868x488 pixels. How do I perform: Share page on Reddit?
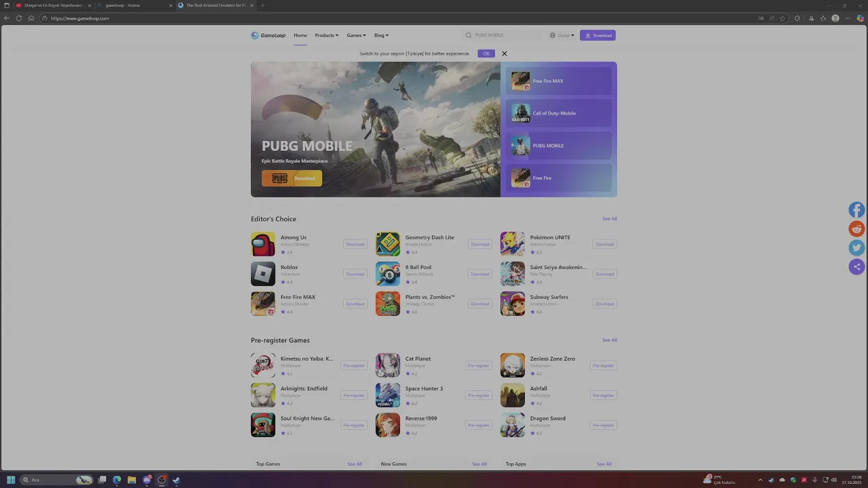[857, 229]
